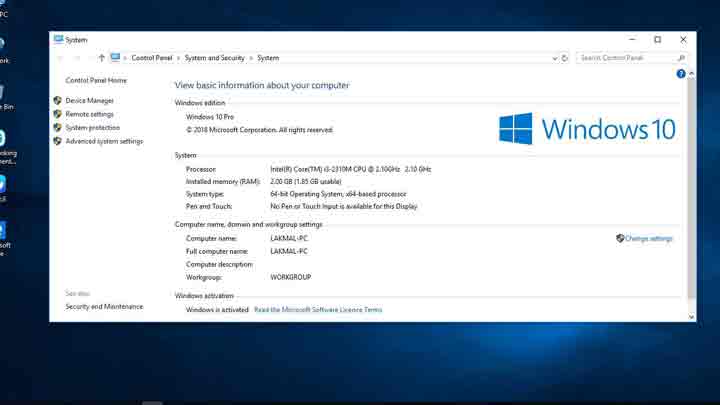The width and height of the screenshot is (720, 405).
Task: Close the System window
Action: (683, 39)
